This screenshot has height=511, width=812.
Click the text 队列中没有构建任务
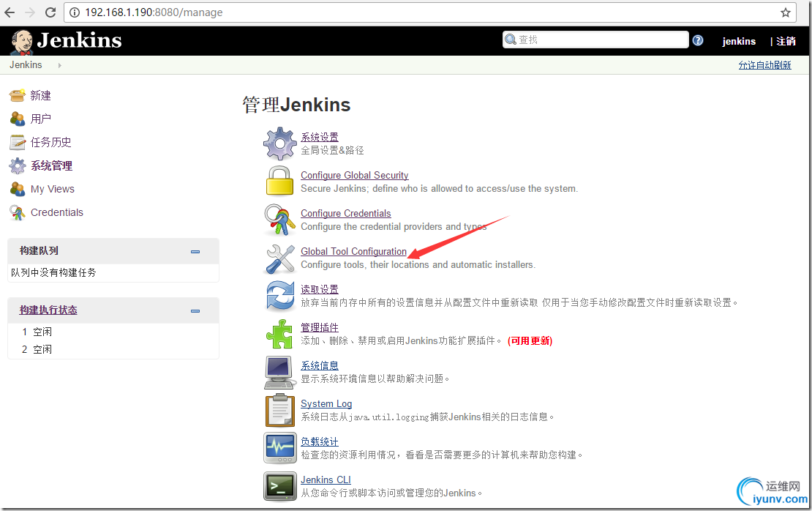(x=53, y=272)
